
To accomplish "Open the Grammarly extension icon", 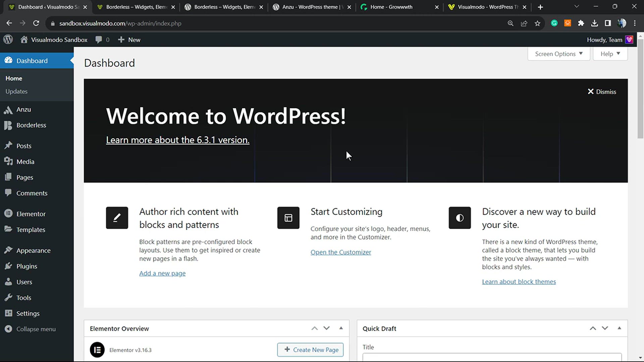I will [x=554, y=23].
